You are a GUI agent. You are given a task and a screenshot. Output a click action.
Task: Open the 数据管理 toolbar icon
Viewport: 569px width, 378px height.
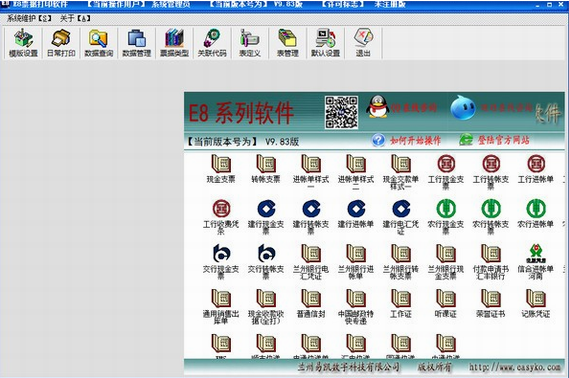(x=137, y=43)
